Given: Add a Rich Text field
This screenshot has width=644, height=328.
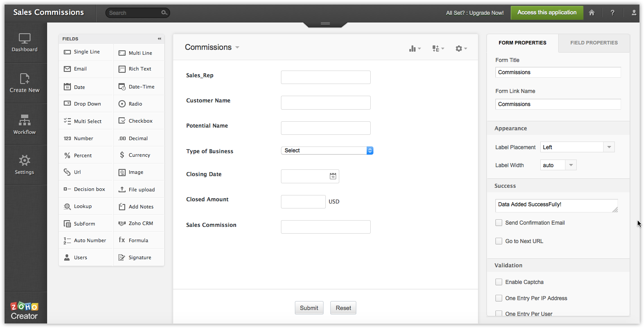Looking at the screenshot, I should [x=139, y=69].
